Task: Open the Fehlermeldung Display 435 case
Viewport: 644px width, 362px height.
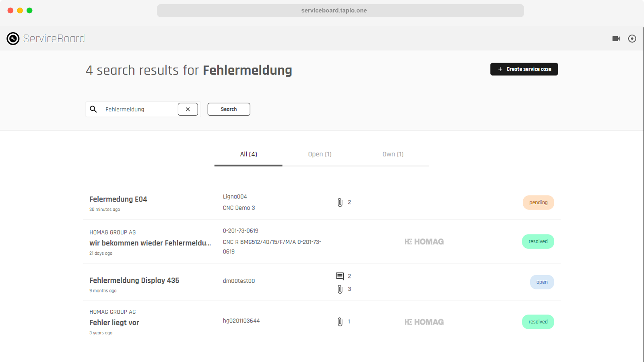Action: click(x=134, y=280)
